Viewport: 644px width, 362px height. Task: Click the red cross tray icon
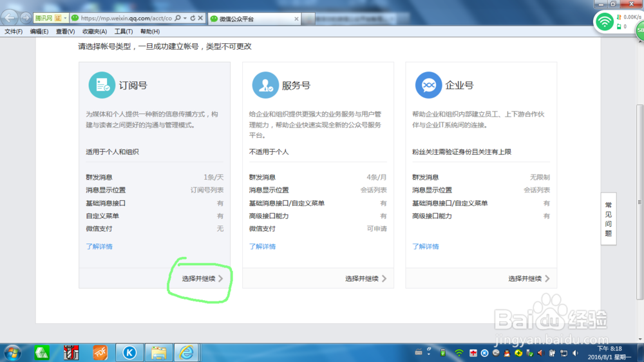(x=473, y=353)
